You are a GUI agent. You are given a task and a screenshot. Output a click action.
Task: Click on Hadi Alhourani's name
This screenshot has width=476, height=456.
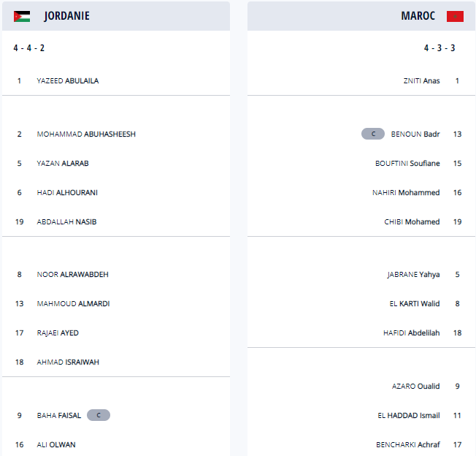pyautogui.click(x=67, y=193)
